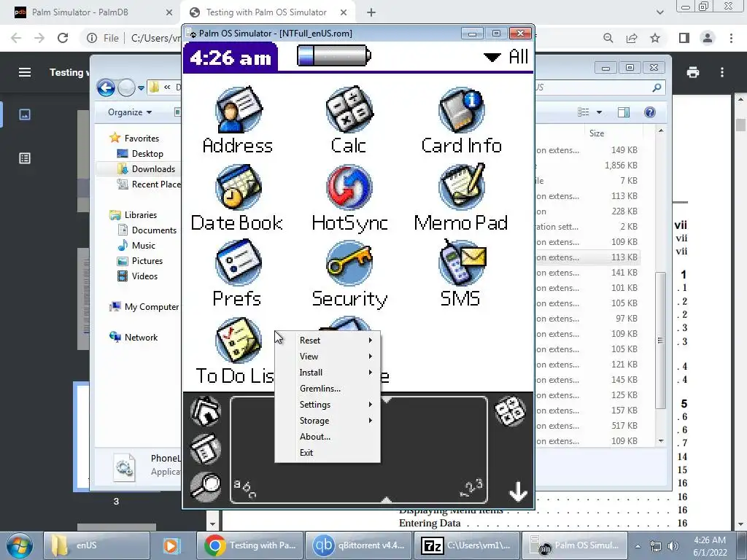This screenshot has height=560, width=747.
Task: Select Network in navigation pane
Action: 141,337
